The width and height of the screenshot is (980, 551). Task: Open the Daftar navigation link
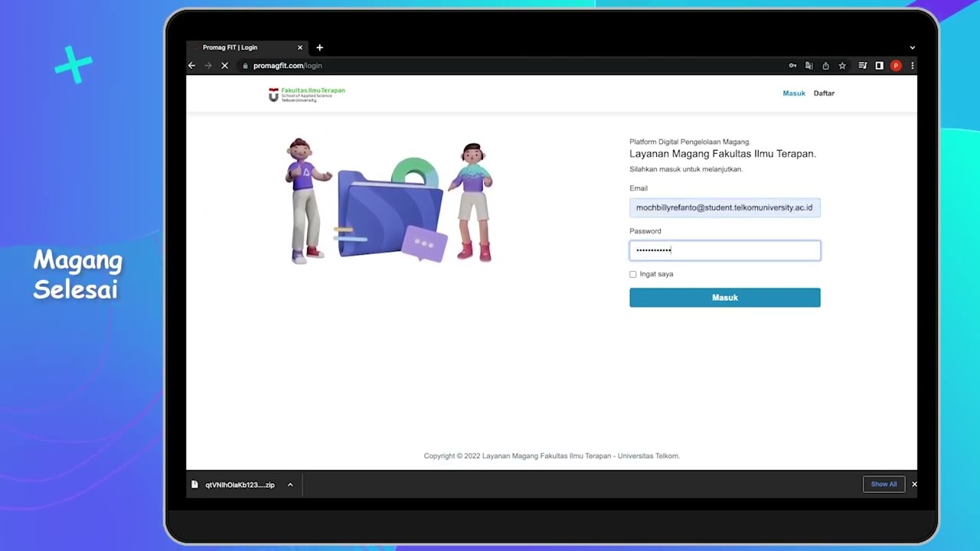pyautogui.click(x=824, y=93)
